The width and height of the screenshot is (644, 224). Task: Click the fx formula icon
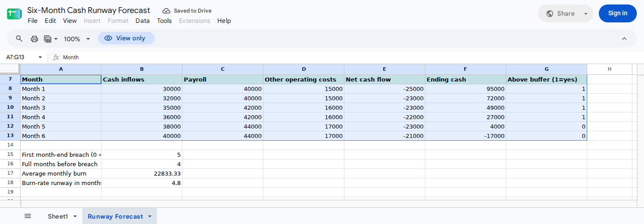pyautogui.click(x=56, y=57)
